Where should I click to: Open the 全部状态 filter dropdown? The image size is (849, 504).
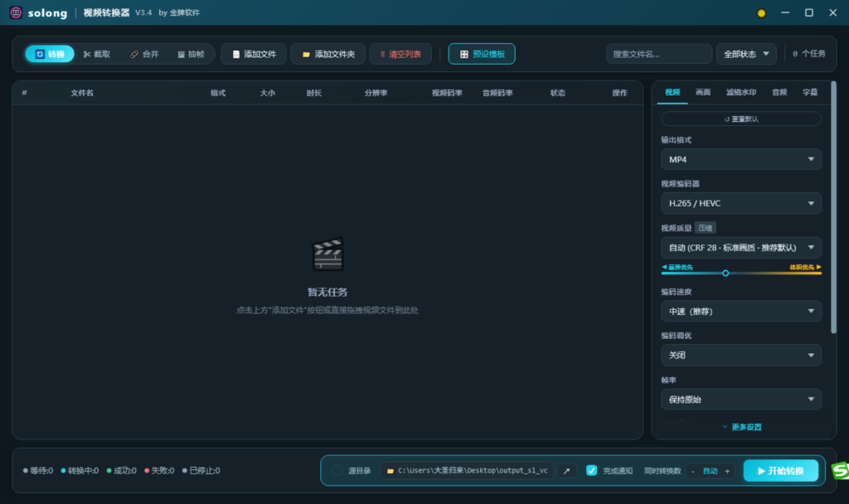746,54
